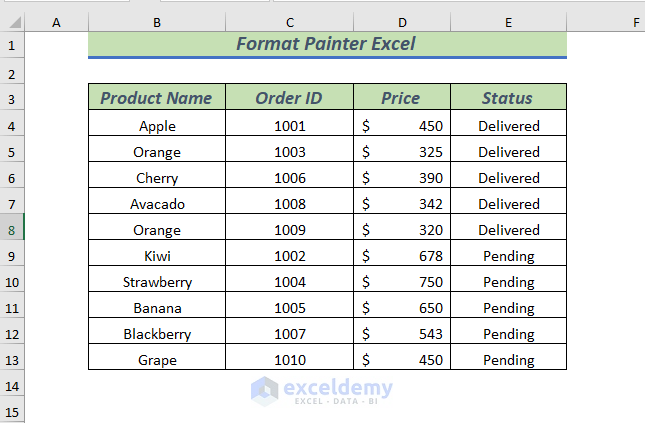Click the "Format Painter Excel" title cell
The height and width of the screenshot is (423, 645).
point(327,44)
